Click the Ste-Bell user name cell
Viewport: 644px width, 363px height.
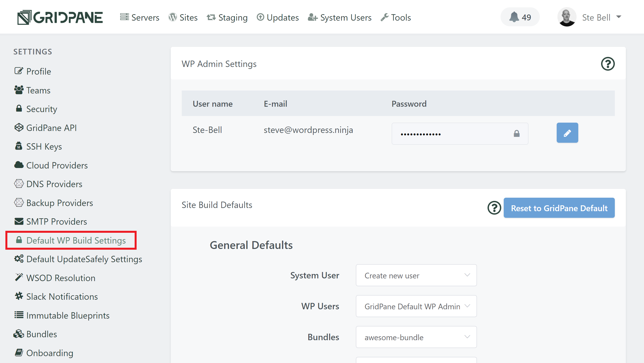point(207,130)
